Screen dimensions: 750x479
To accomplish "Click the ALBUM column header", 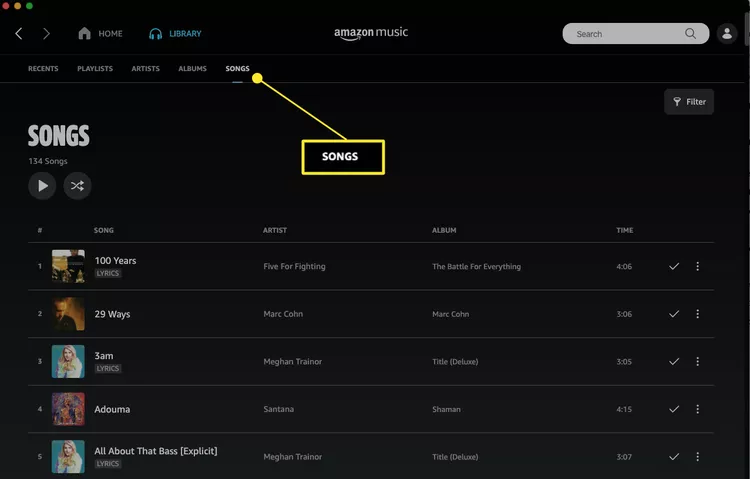I will (444, 230).
